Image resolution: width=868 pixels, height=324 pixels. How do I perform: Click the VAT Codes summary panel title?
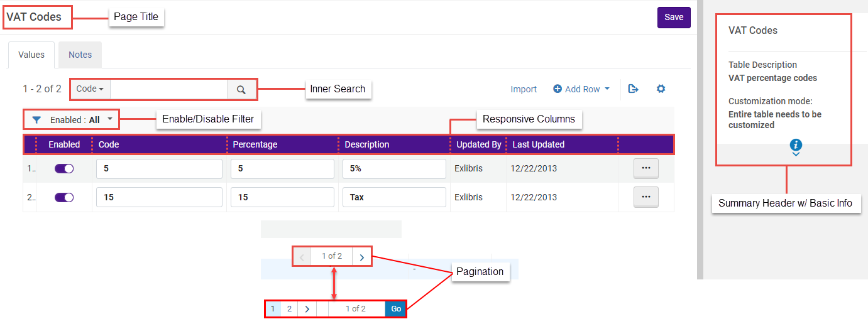(753, 30)
